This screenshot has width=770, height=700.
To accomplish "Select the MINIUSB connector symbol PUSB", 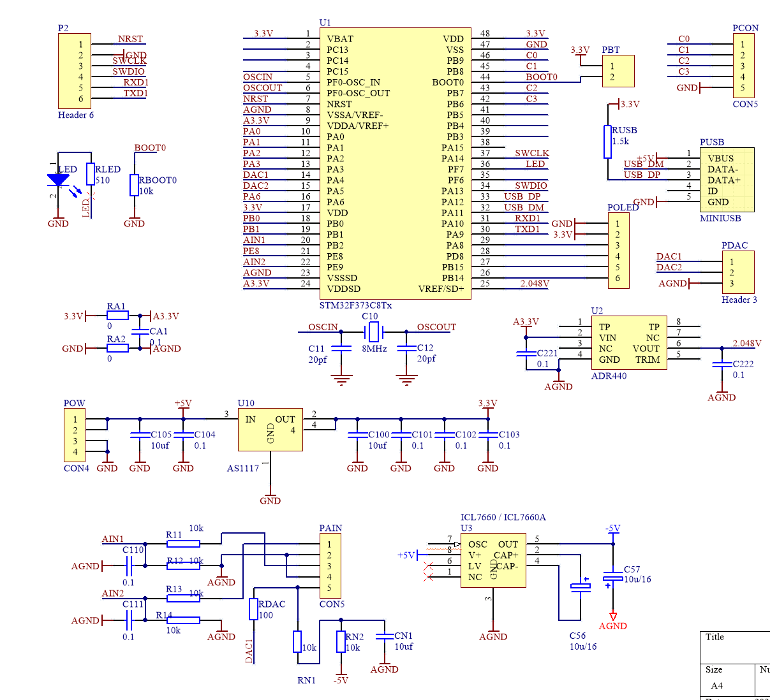I will tap(727, 180).
